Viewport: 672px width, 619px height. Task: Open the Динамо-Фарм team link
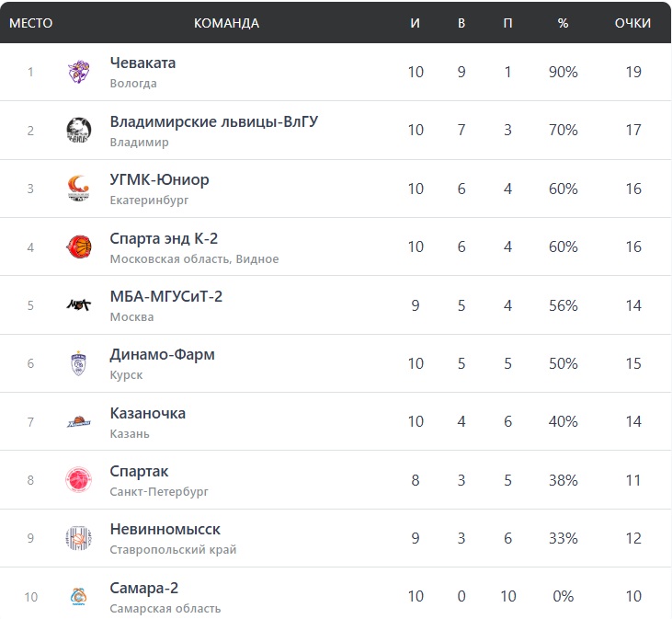(162, 354)
